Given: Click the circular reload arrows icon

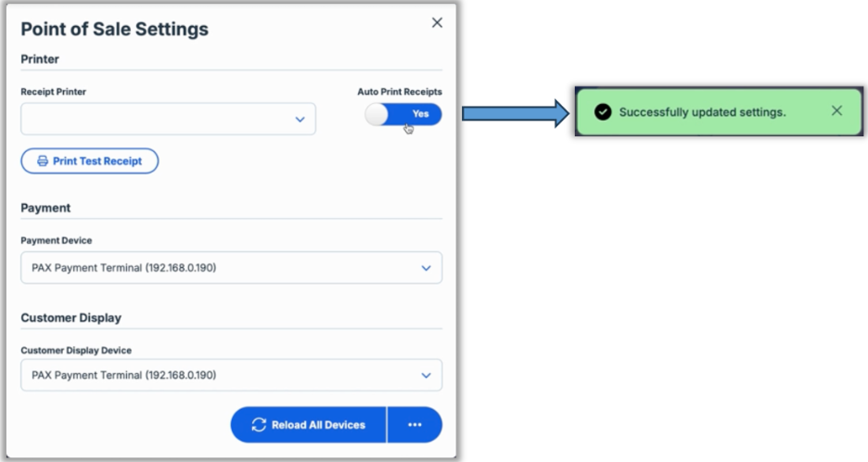Looking at the screenshot, I should tap(259, 425).
